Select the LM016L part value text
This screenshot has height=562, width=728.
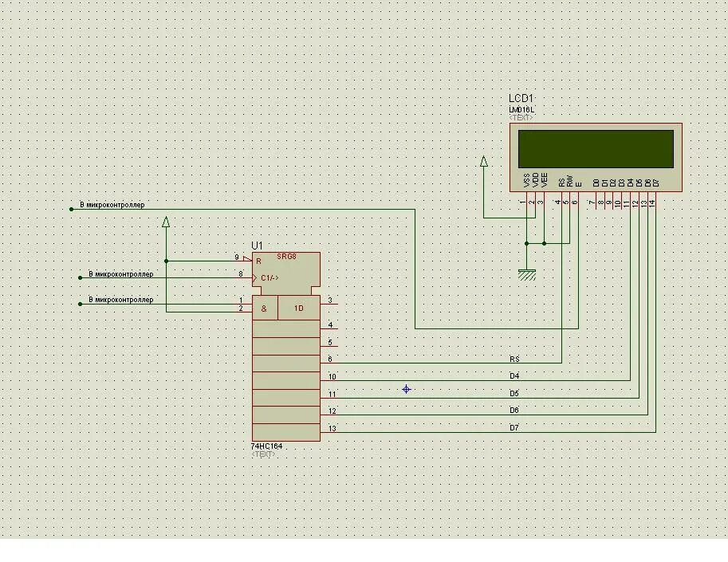[521, 109]
